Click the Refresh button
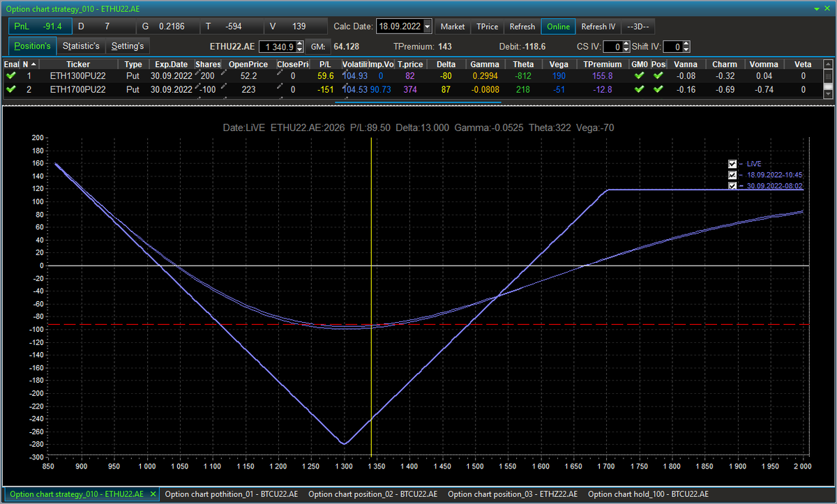The height and width of the screenshot is (504, 837). click(522, 26)
